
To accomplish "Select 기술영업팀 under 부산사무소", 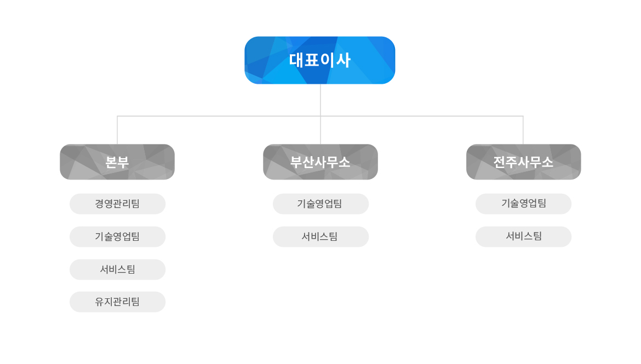I will click(x=321, y=204).
